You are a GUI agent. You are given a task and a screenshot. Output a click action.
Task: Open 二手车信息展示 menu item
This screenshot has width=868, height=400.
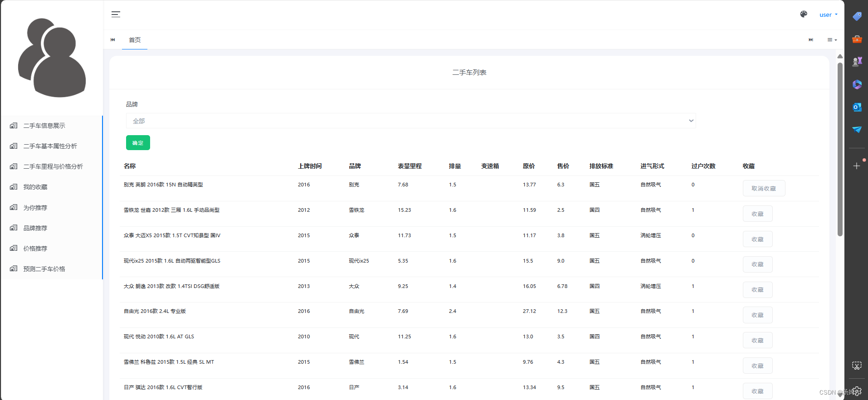click(51, 126)
